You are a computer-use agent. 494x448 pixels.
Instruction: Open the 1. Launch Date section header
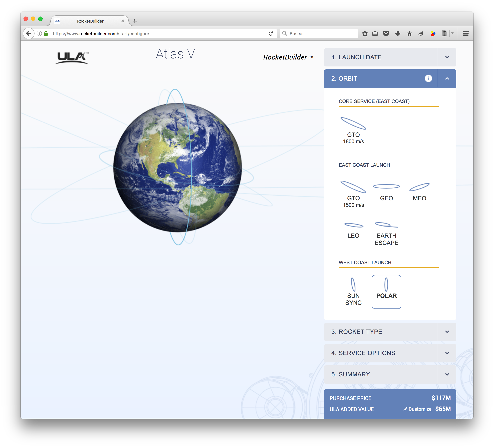381,57
